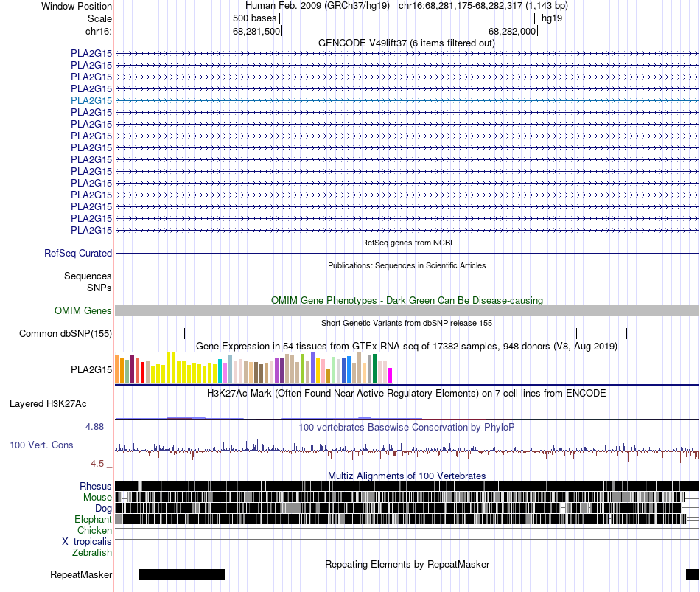Click the chr16: ruler label
This screenshot has height=592, width=700.
tap(98, 31)
